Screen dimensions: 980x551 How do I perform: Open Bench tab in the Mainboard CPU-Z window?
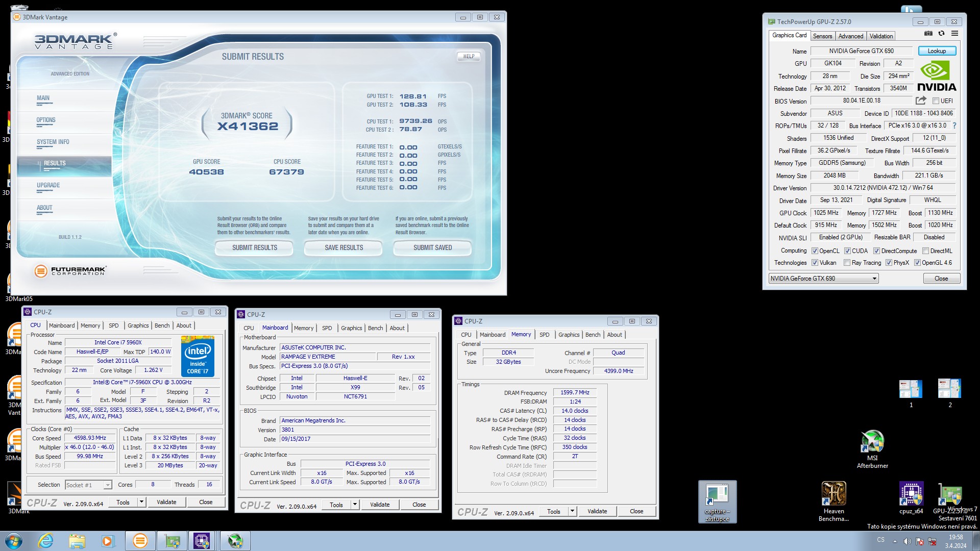(x=375, y=328)
